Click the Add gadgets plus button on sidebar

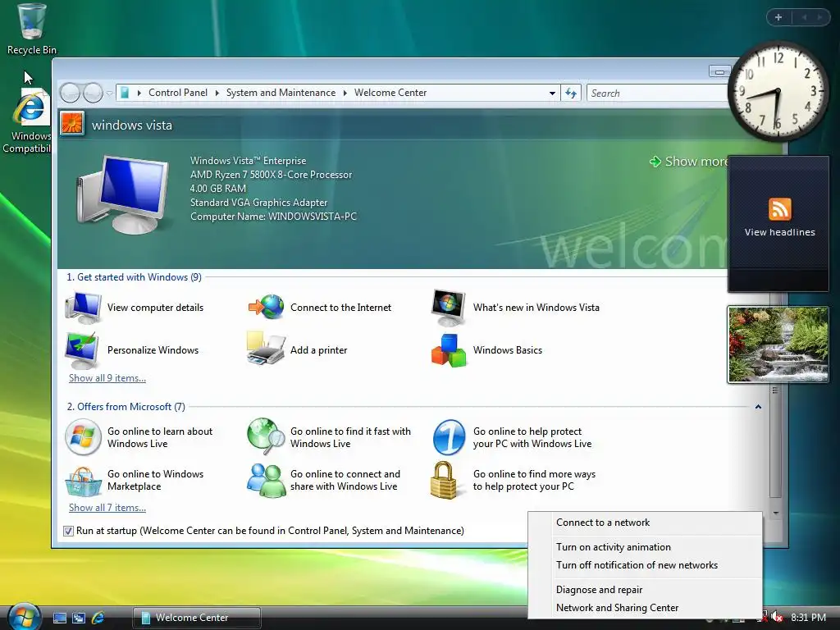point(778,17)
